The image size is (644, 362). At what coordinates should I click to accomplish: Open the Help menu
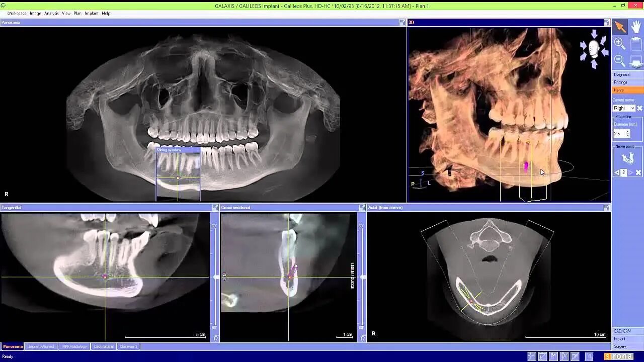(x=106, y=14)
